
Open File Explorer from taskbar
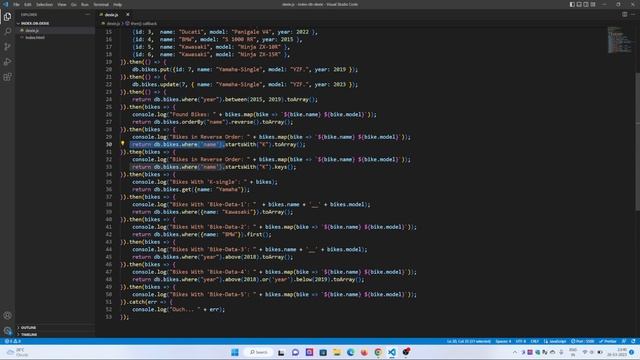point(336,352)
